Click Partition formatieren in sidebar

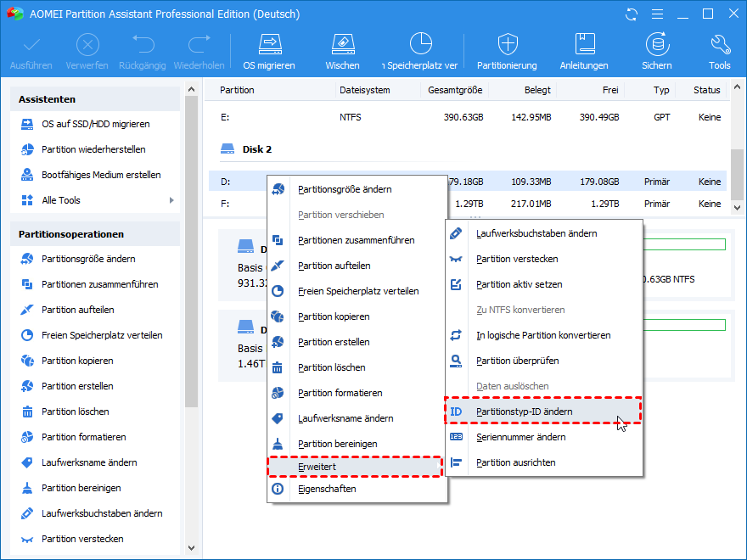pyautogui.click(x=83, y=437)
